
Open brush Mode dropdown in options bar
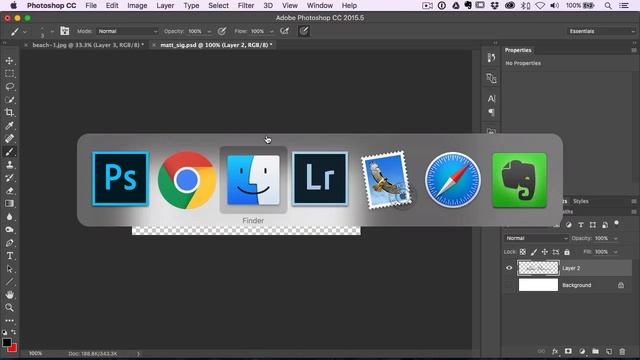tap(127, 31)
